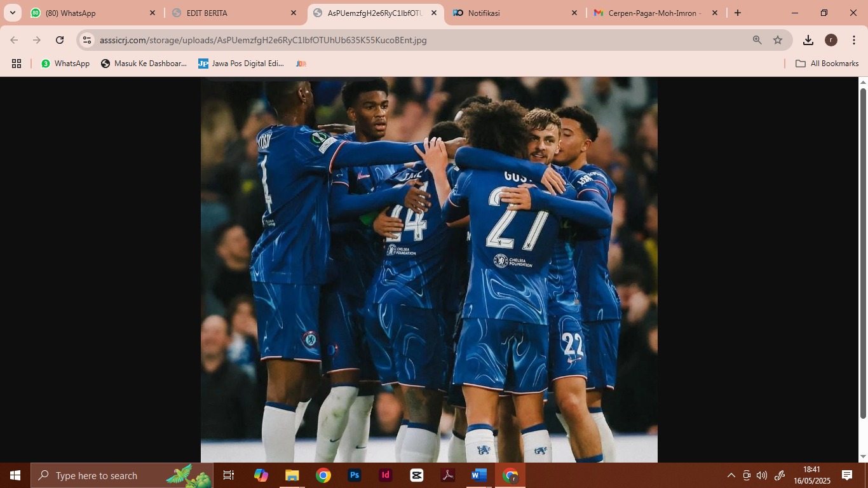Open the network tray icon
The height and width of the screenshot is (488, 868).
pos(747,475)
